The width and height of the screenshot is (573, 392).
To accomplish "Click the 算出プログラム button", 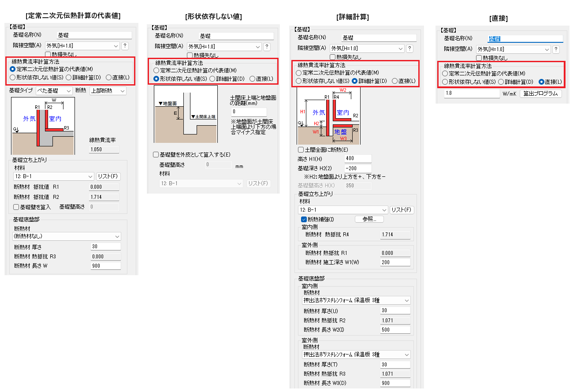I will point(541,93).
